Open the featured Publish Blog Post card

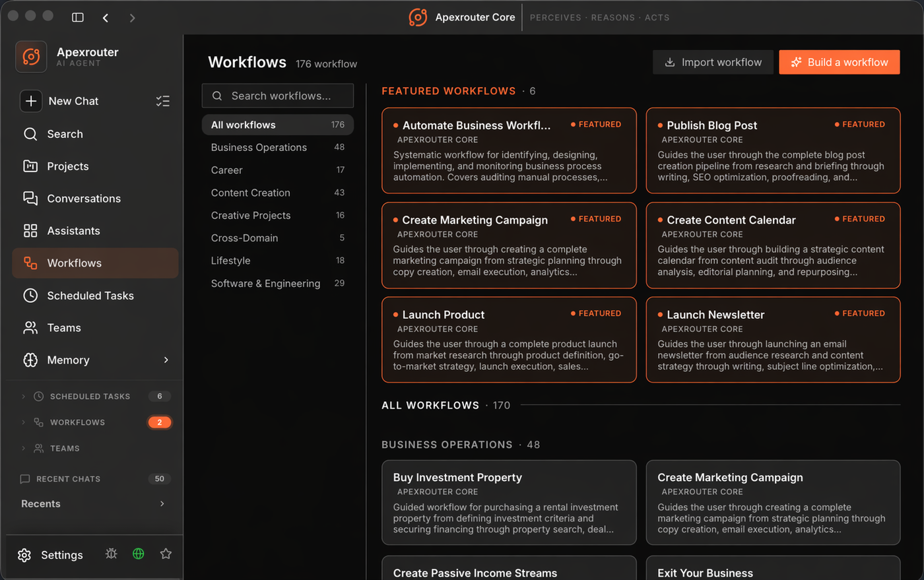point(773,150)
